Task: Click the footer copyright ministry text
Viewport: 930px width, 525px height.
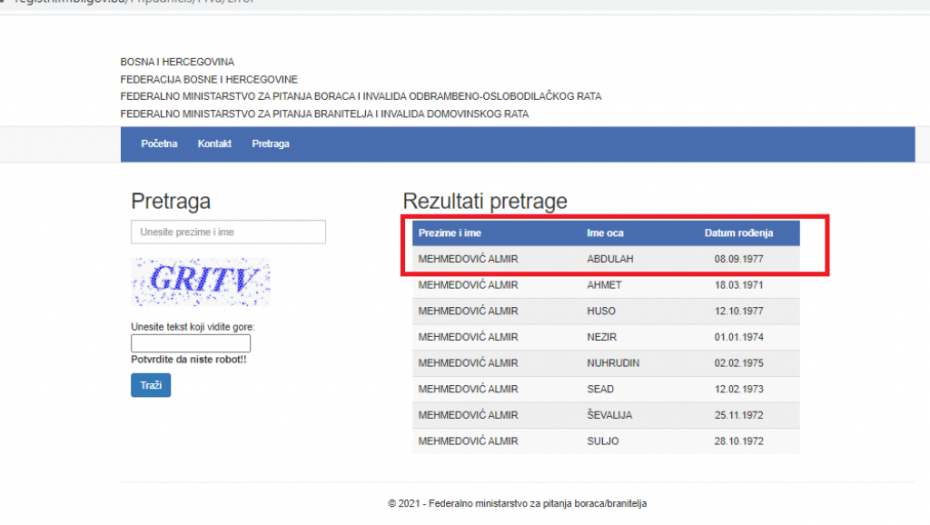Action: tap(517, 504)
